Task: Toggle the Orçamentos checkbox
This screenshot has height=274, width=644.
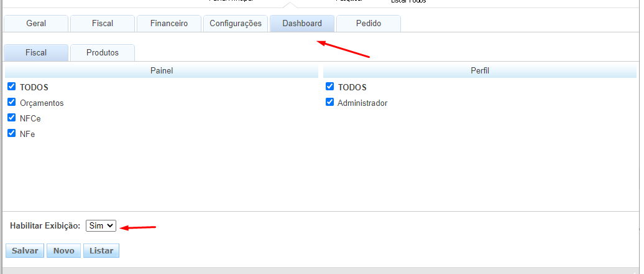Action: tap(11, 102)
